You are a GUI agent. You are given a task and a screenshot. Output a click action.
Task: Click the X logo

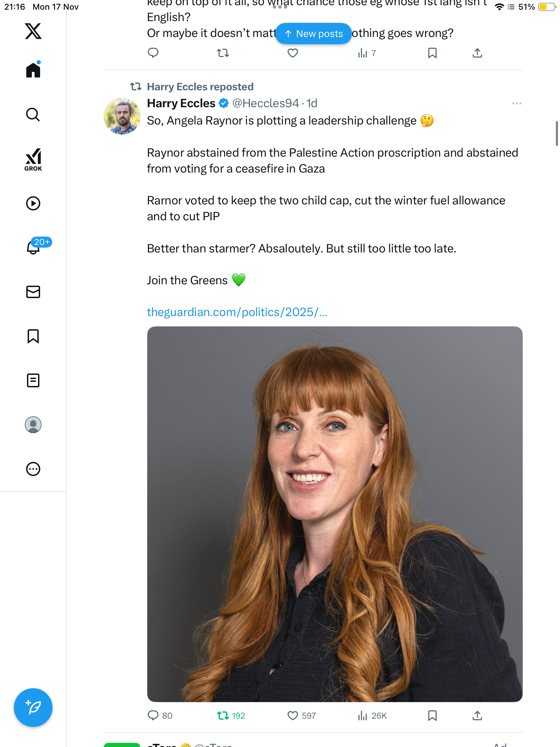[x=33, y=31]
